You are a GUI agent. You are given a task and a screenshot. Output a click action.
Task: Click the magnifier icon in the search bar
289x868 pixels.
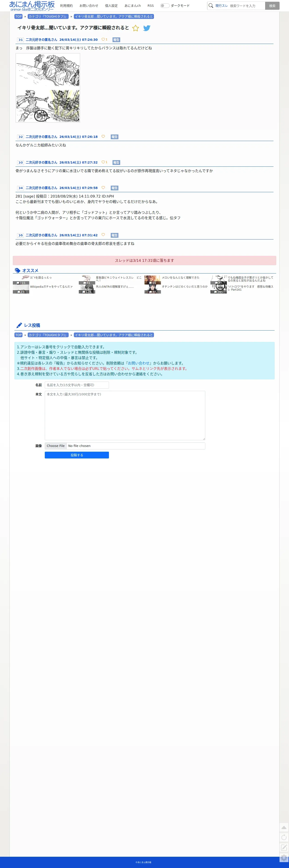[x=211, y=5]
